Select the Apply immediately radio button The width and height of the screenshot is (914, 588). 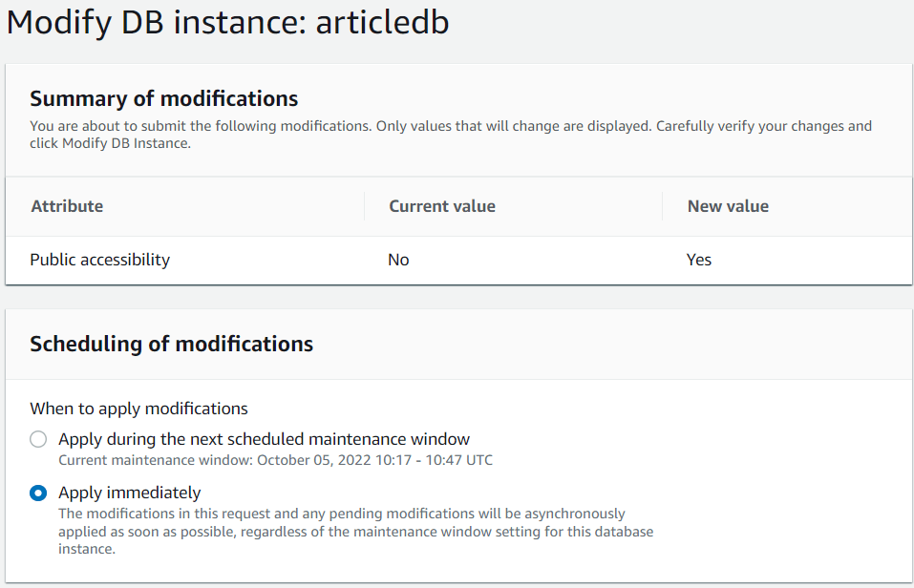coord(38,493)
